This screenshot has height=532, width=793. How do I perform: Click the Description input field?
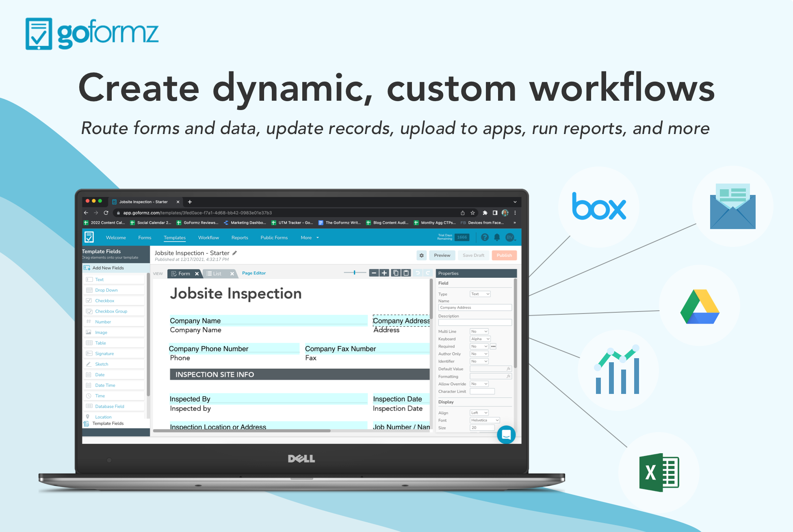click(474, 322)
